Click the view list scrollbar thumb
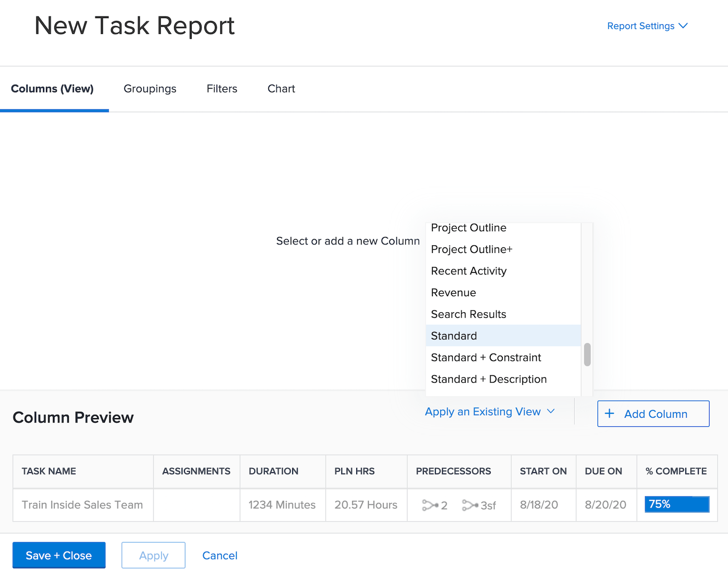The width and height of the screenshot is (728, 576). tap(587, 355)
